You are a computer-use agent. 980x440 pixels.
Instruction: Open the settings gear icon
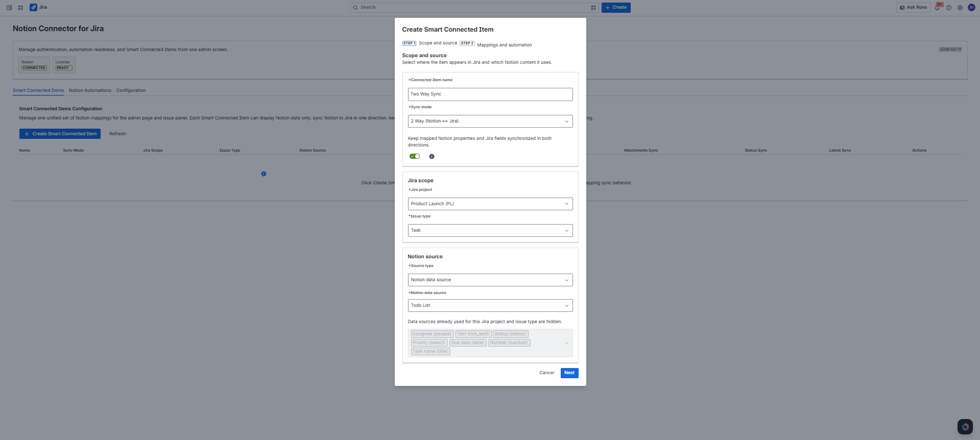tap(960, 7)
